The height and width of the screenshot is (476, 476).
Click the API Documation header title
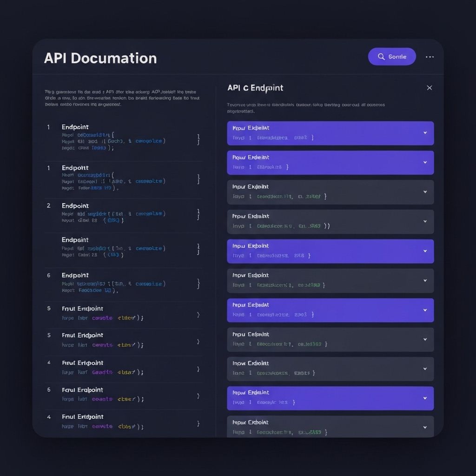(100, 58)
